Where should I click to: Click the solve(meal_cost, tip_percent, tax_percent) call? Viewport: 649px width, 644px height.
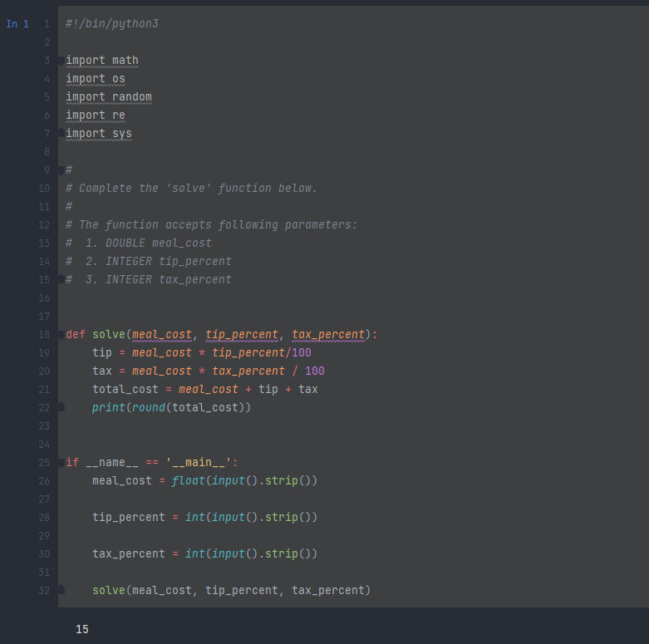pos(231,590)
